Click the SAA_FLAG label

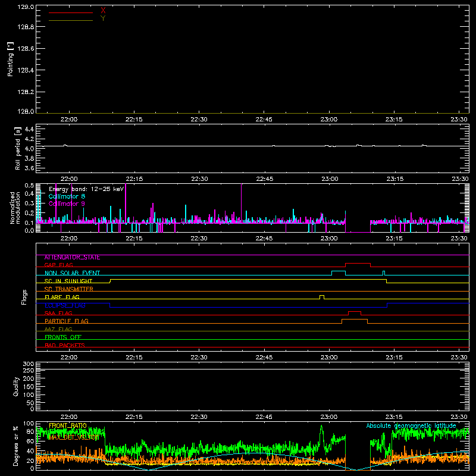coord(58,314)
